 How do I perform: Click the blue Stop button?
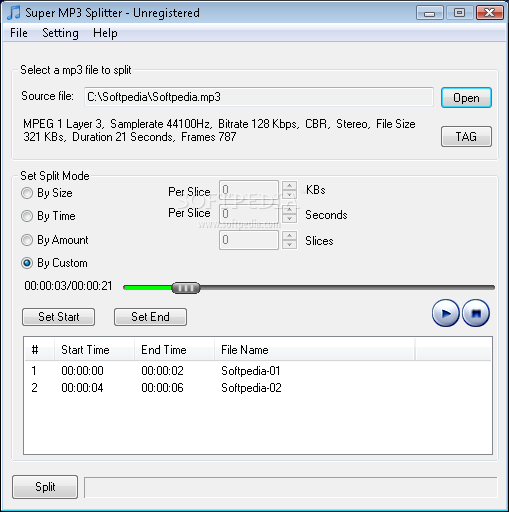click(x=476, y=313)
